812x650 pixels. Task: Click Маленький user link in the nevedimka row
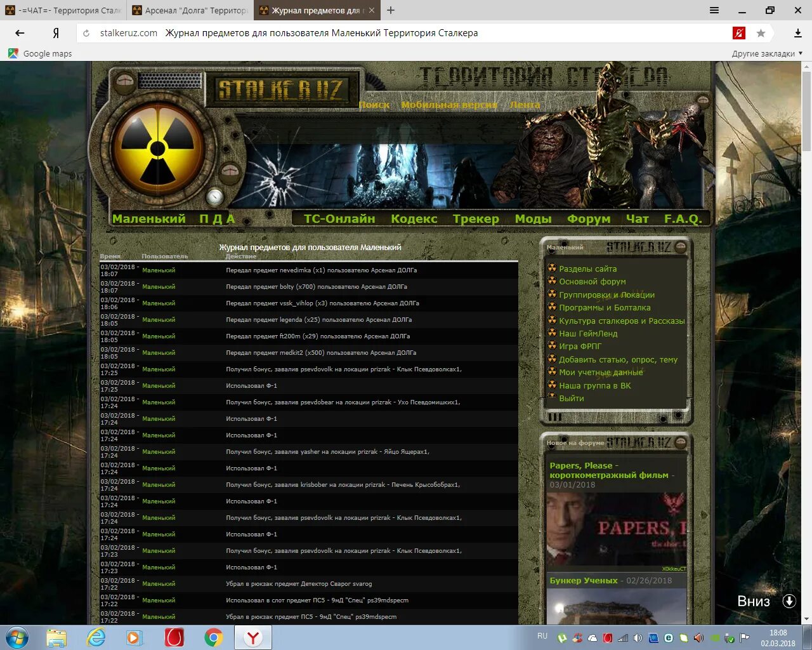pyautogui.click(x=159, y=270)
